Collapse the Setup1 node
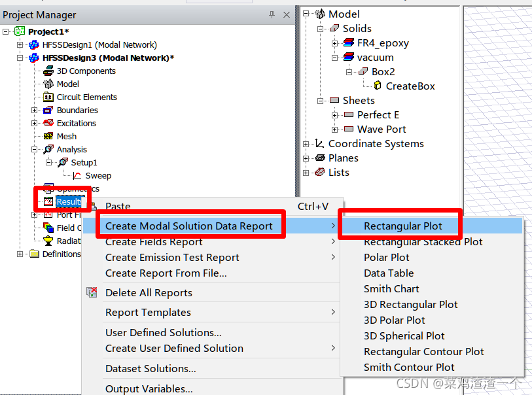The width and height of the screenshot is (532, 395). [48, 163]
